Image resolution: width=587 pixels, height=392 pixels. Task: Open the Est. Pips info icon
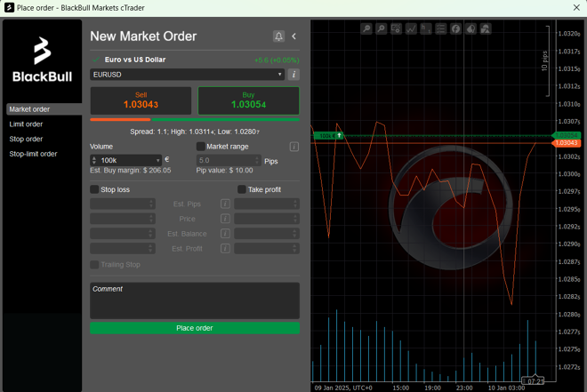point(225,204)
